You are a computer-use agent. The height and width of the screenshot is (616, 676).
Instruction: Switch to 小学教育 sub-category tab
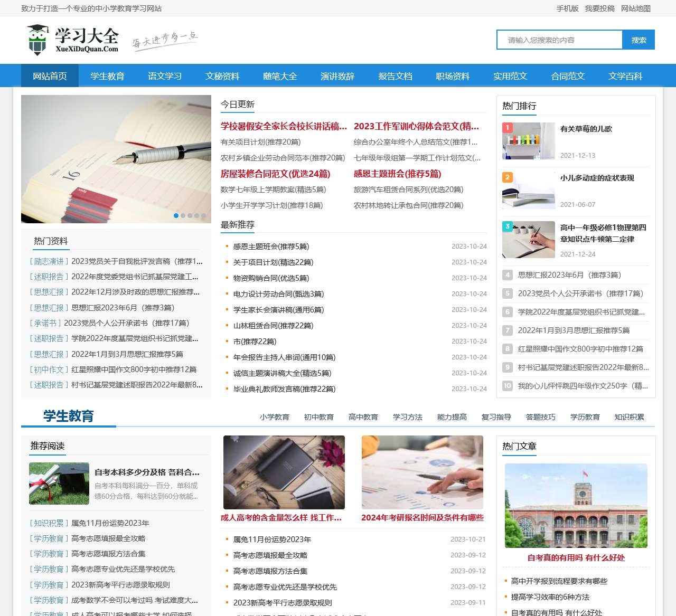(275, 417)
